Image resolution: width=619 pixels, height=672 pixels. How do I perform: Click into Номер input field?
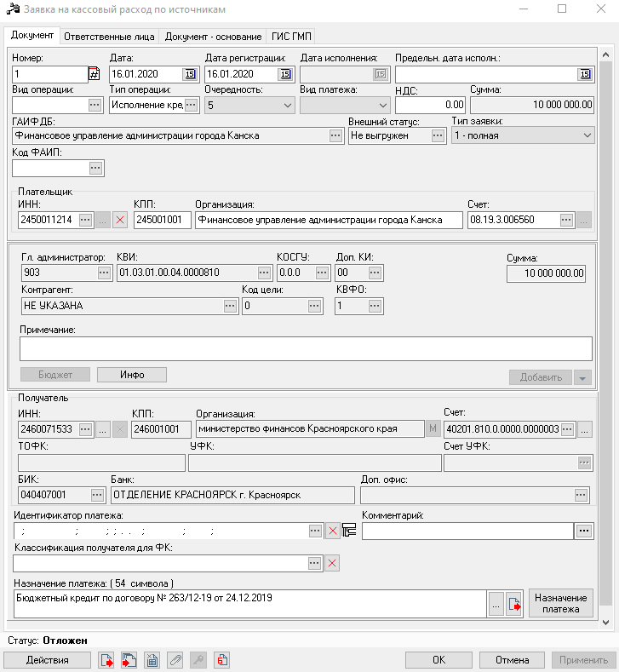click(50, 74)
